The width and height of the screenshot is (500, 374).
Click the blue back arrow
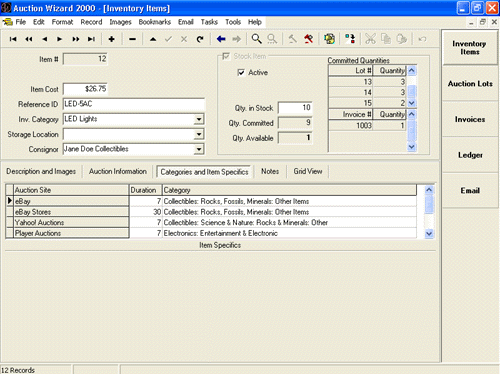pyautogui.click(x=221, y=39)
